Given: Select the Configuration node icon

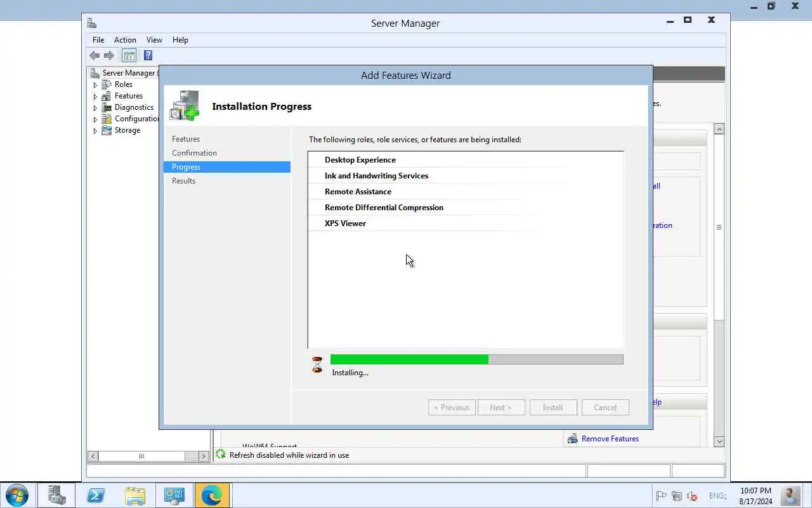Looking at the screenshot, I should coord(107,119).
